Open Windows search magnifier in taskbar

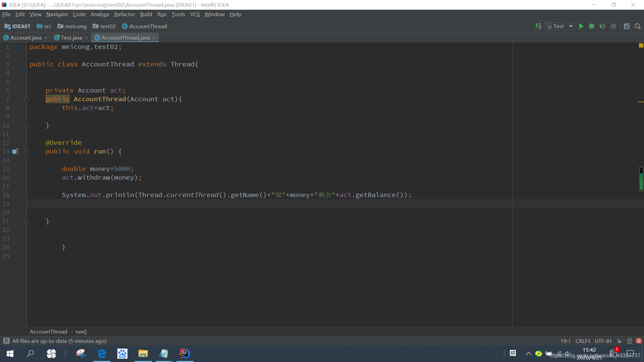tap(30, 354)
